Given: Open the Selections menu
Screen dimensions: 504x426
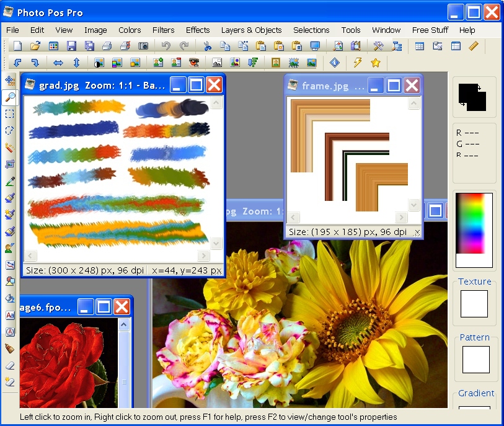Looking at the screenshot, I should point(311,30).
